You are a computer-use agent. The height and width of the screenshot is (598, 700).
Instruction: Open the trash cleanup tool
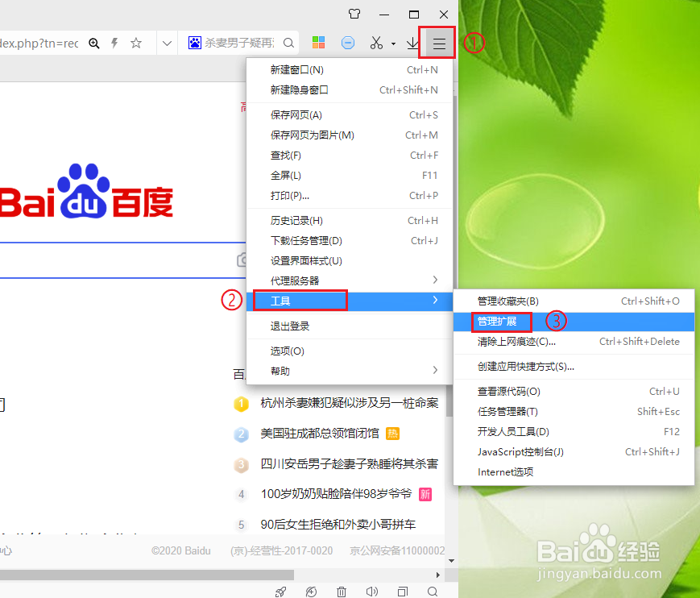coord(342,591)
